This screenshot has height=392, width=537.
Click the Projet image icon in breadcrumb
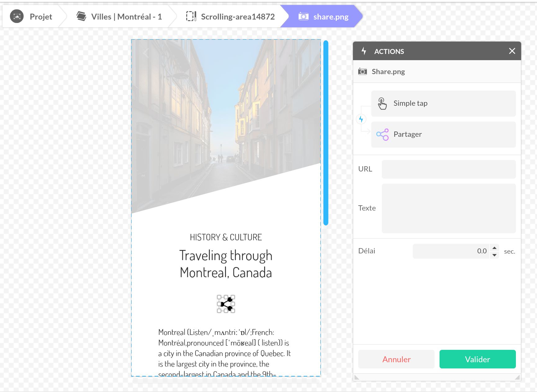17,16
